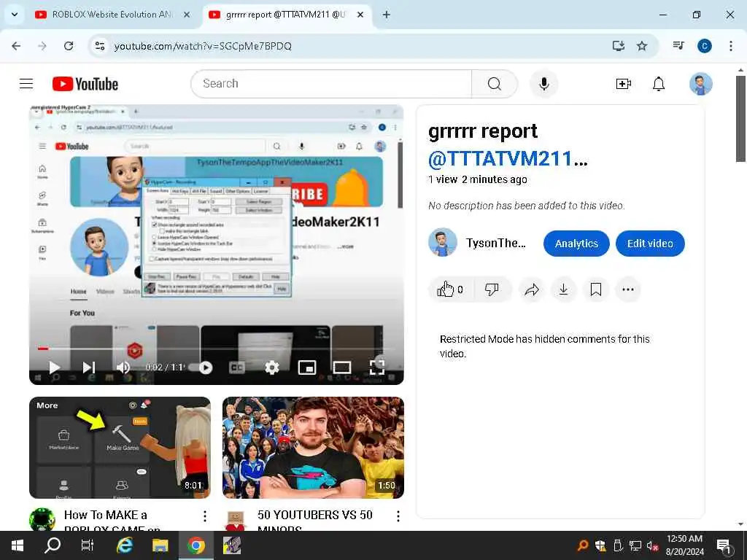The width and height of the screenshot is (747, 560).
Task: Open account avatar menu in YouTube header
Action: point(700,84)
